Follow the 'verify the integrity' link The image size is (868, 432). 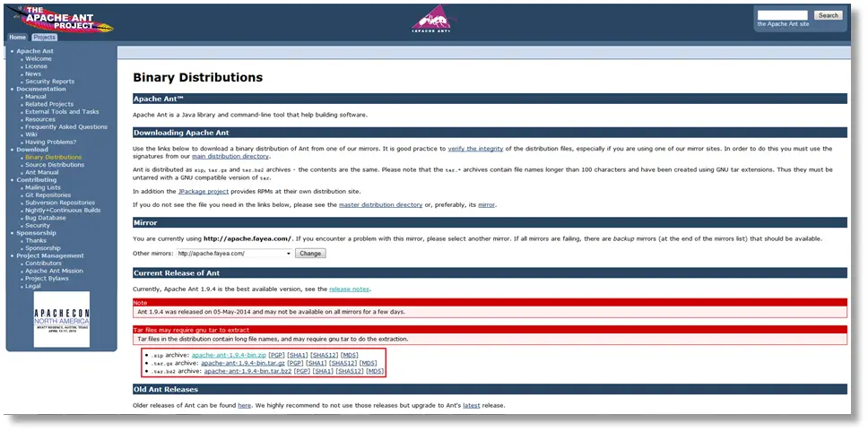click(475, 149)
